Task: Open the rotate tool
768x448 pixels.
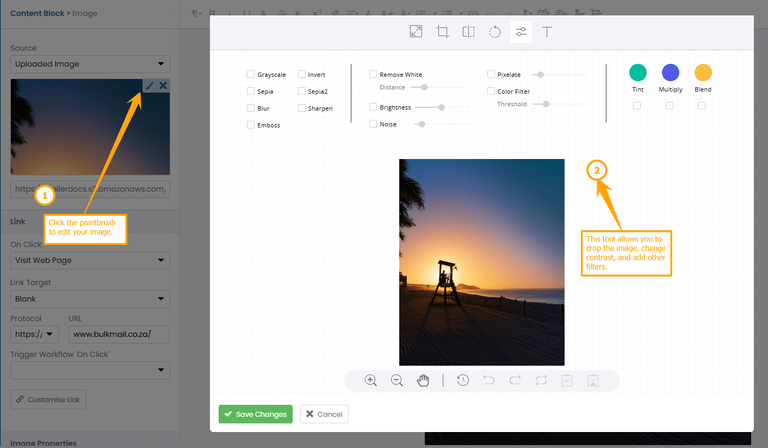Action: tap(495, 32)
